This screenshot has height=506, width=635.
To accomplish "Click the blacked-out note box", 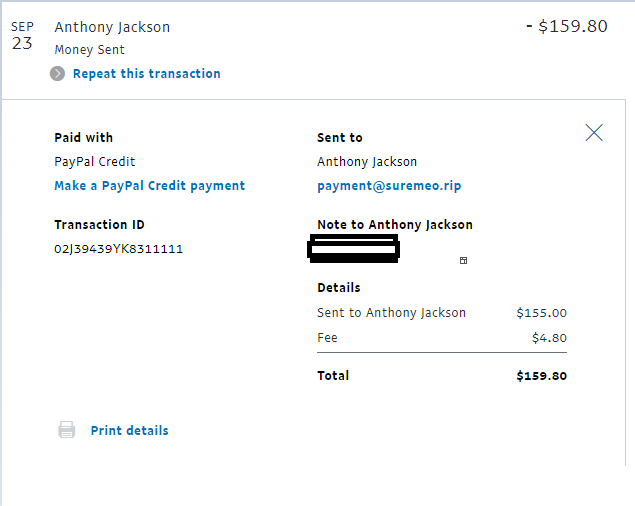I will coord(354,248).
